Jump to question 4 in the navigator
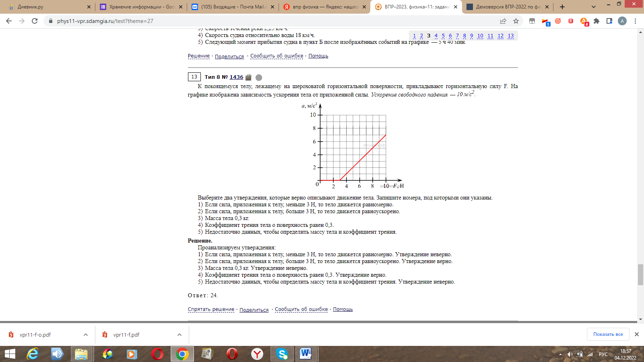The height and width of the screenshot is (362, 644). [x=436, y=36]
